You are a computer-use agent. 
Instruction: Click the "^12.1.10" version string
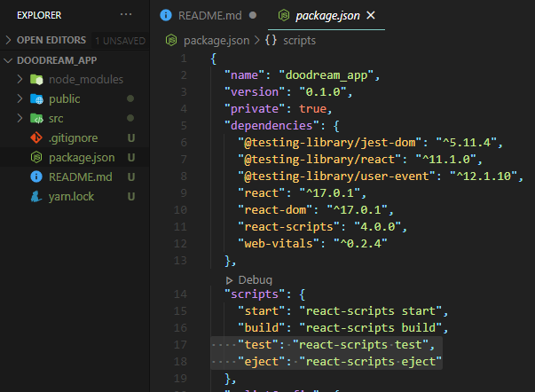(484, 176)
